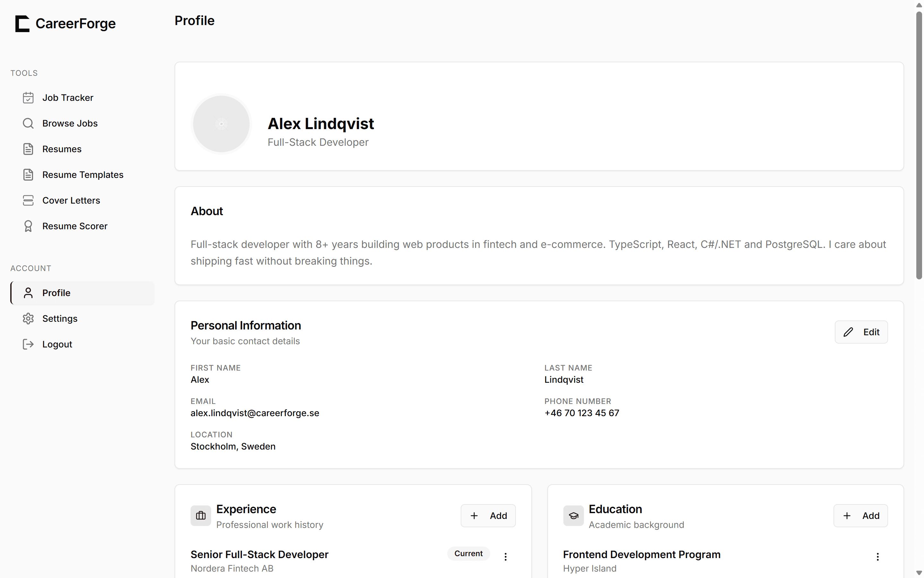Click phone number +46 70 123 45 67
Viewport: 924px width, 578px height.
click(x=582, y=413)
